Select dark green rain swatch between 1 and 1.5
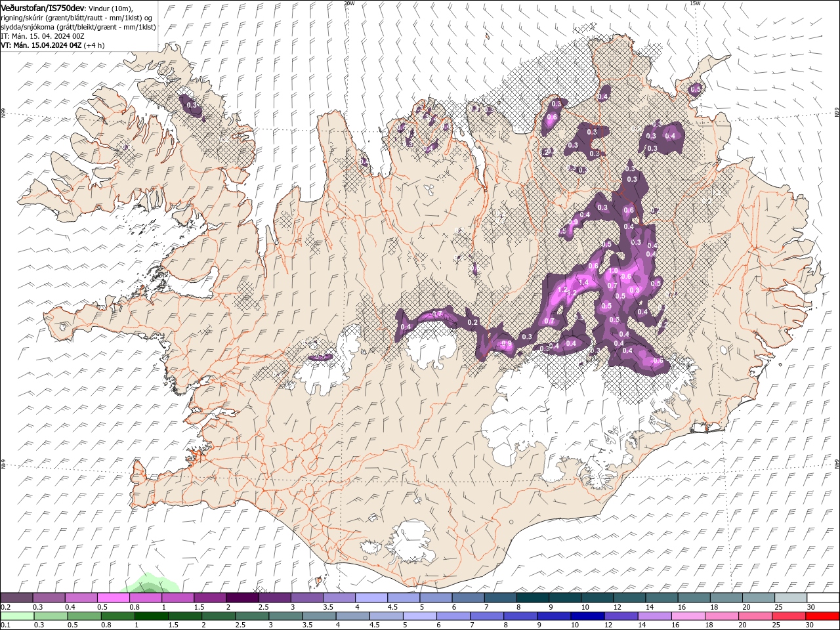The width and height of the screenshot is (840, 630). point(151,616)
